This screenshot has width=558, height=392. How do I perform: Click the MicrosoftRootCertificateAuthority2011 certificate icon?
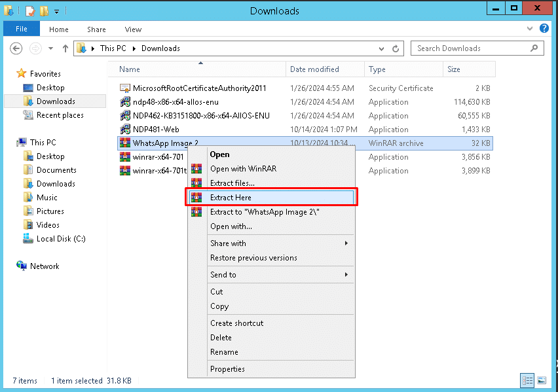(x=125, y=88)
